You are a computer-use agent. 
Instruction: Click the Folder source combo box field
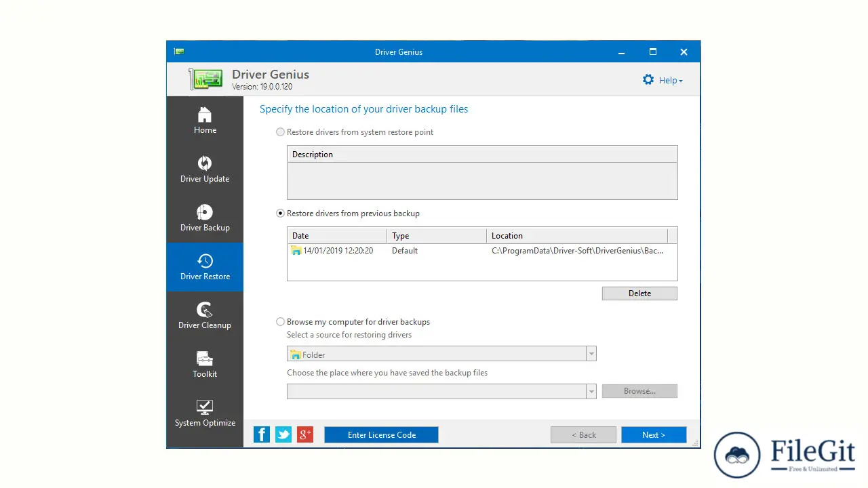437,354
